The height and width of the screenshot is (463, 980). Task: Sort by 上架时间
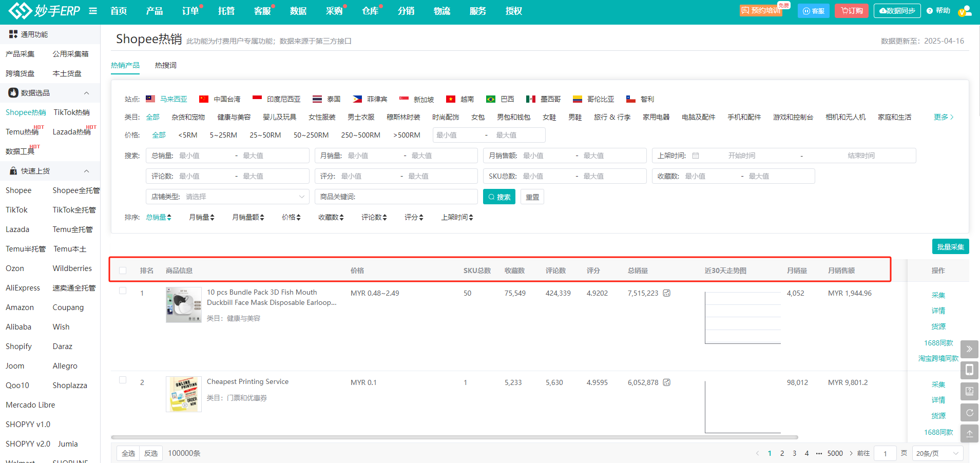click(457, 217)
